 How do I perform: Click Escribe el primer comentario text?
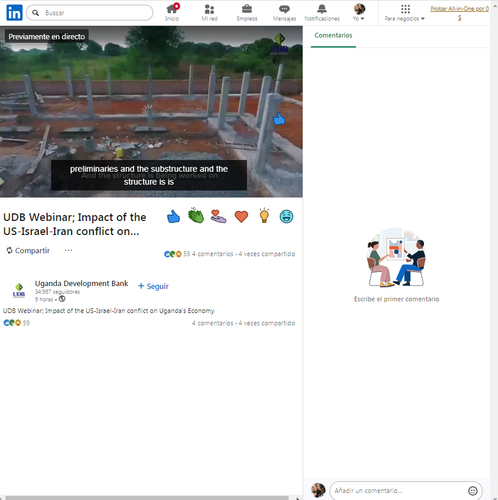coord(396,299)
